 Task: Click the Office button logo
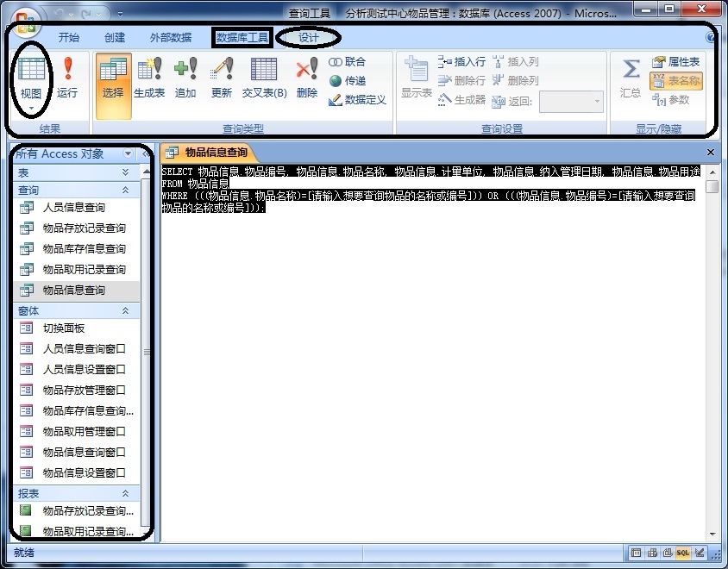tap(26, 22)
